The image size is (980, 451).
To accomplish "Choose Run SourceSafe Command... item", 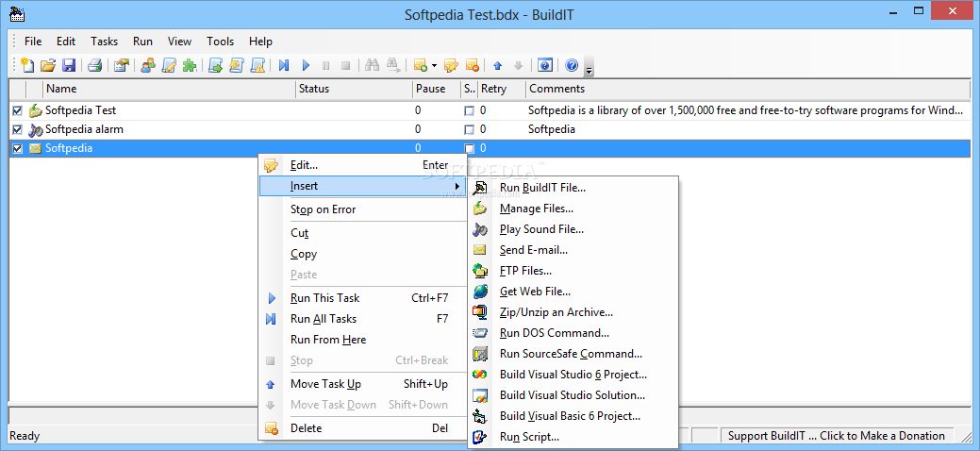I will [x=573, y=354].
